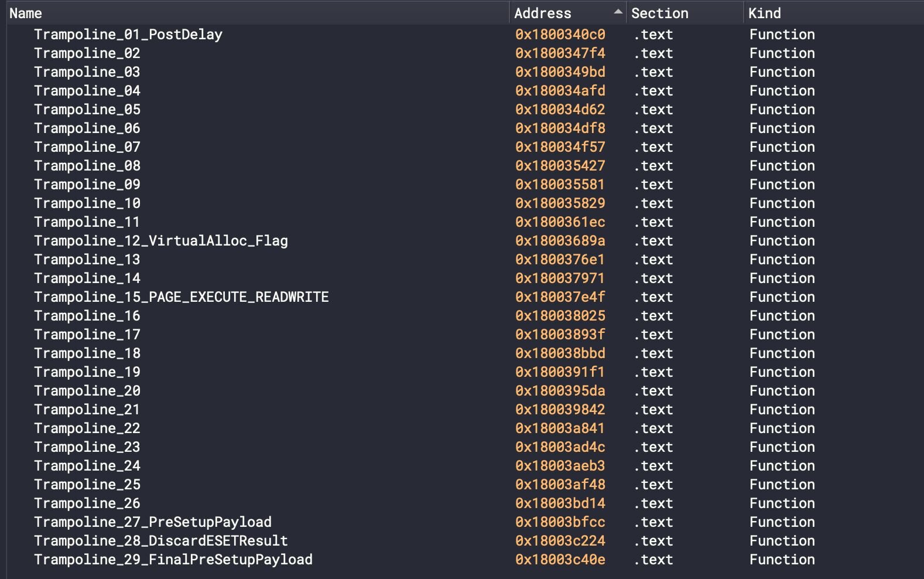924x579 pixels.
Task: Select the Trampoline_02 symbol
Action: point(87,53)
